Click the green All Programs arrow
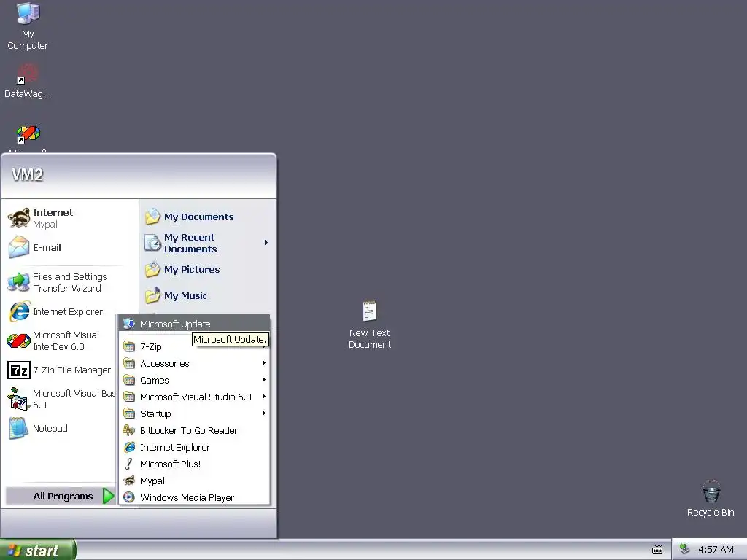 pos(109,496)
